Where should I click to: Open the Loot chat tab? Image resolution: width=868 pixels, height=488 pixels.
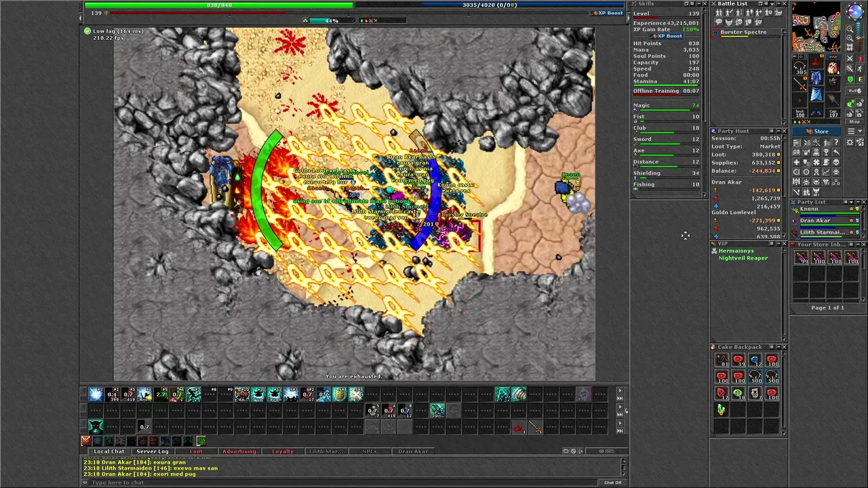coord(196,451)
